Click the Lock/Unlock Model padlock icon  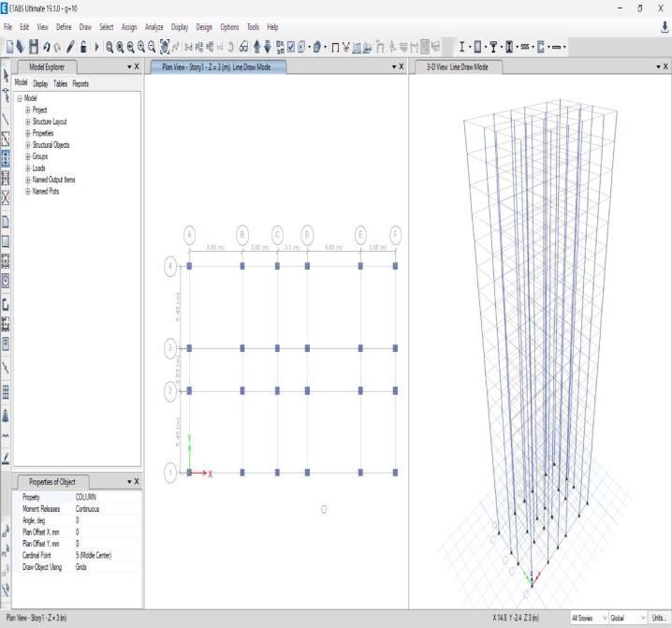coord(83,46)
